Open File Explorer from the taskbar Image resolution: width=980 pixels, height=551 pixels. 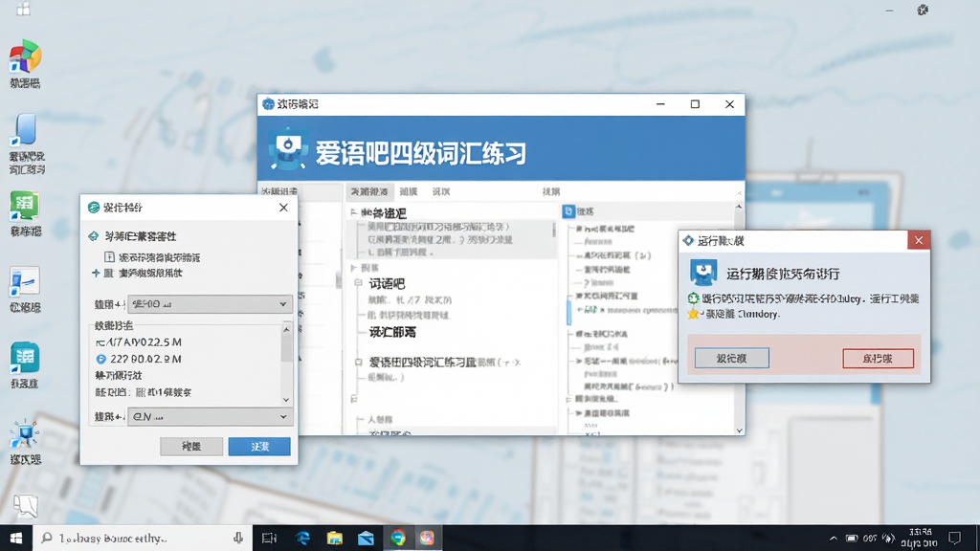coord(334,538)
